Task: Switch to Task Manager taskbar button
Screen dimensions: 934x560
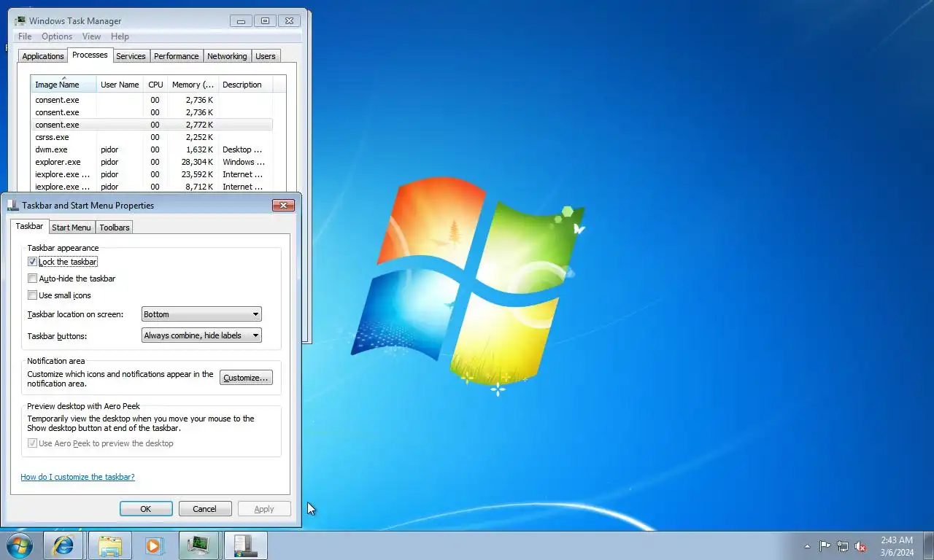Action: click(x=198, y=545)
